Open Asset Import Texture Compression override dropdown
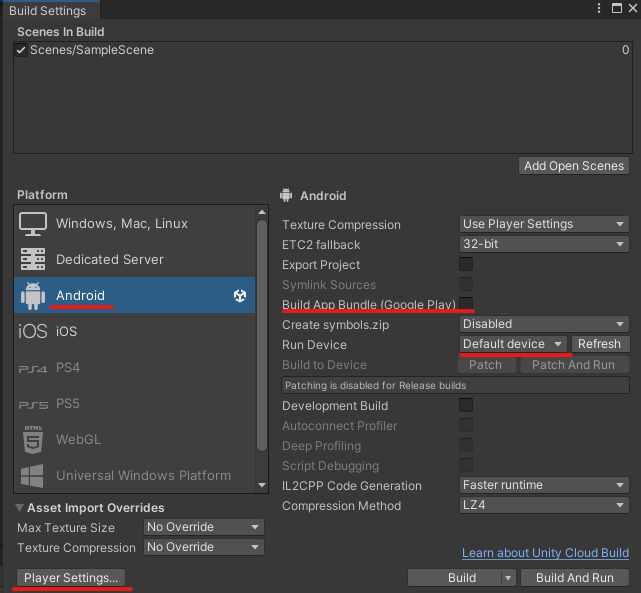The height and width of the screenshot is (593, 641). coord(204,547)
